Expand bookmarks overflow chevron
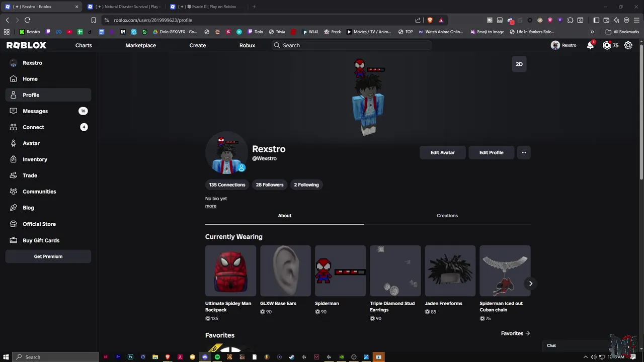 (x=592, y=32)
